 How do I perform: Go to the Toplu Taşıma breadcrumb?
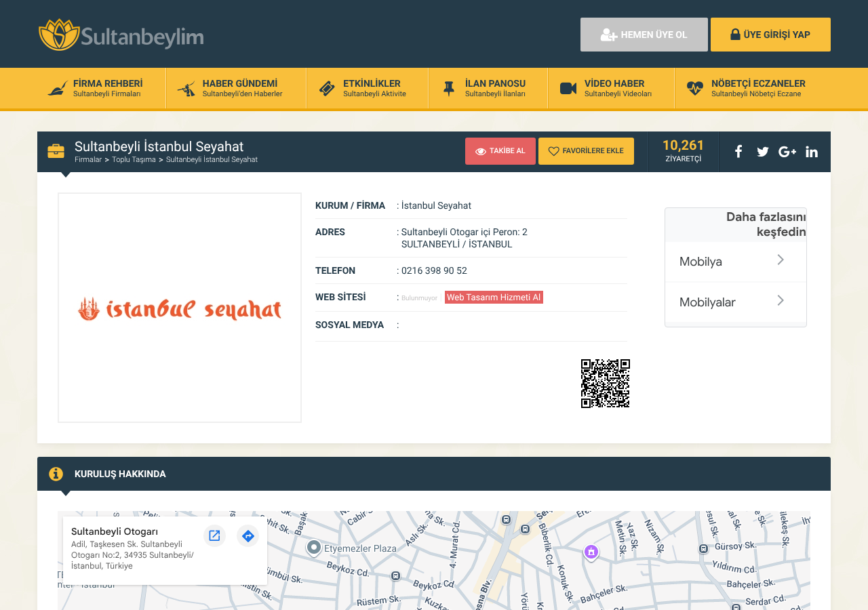click(134, 159)
